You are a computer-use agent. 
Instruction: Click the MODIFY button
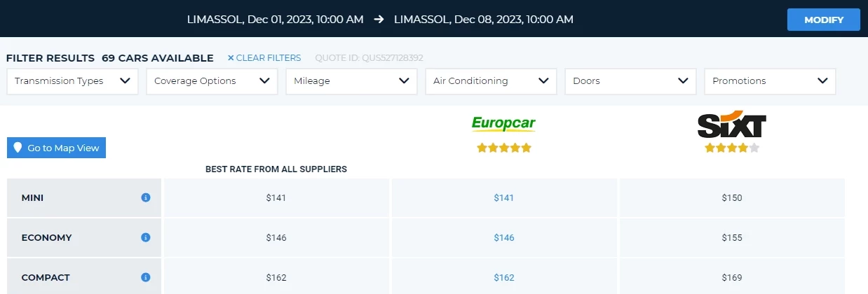(824, 20)
